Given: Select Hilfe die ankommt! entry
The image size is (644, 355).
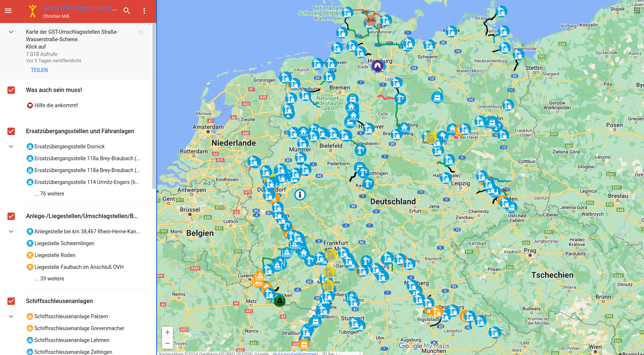Looking at the screenshot, I should tap(56, 105).
